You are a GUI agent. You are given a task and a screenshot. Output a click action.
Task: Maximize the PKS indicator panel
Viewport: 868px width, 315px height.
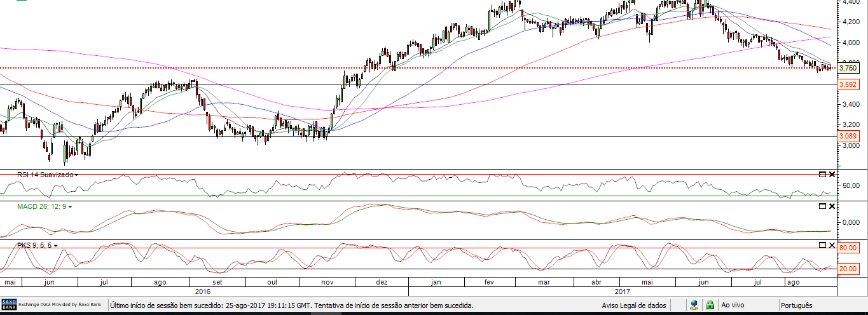pos(822,245)
